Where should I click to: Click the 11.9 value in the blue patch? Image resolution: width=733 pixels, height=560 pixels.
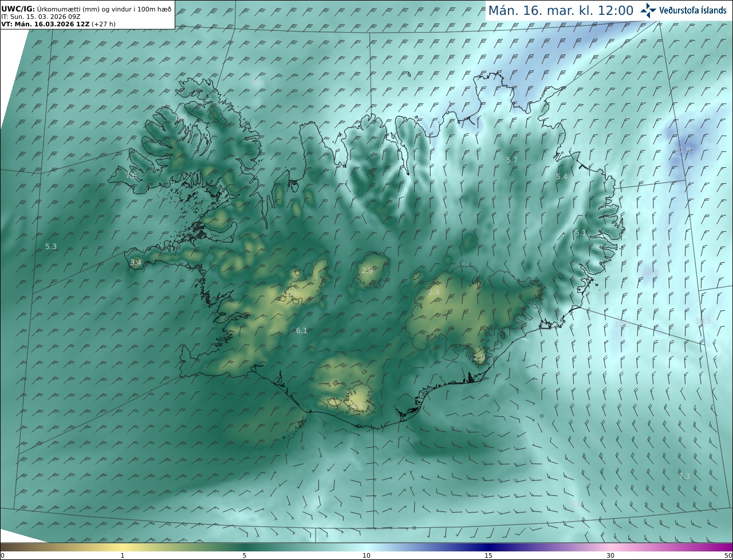click(683, 150)
